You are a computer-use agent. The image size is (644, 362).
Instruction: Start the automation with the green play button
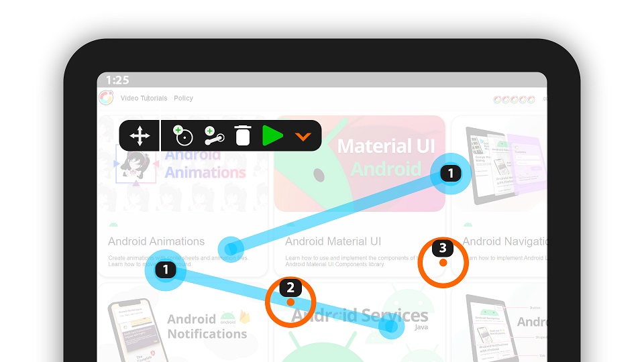(273, 135)
